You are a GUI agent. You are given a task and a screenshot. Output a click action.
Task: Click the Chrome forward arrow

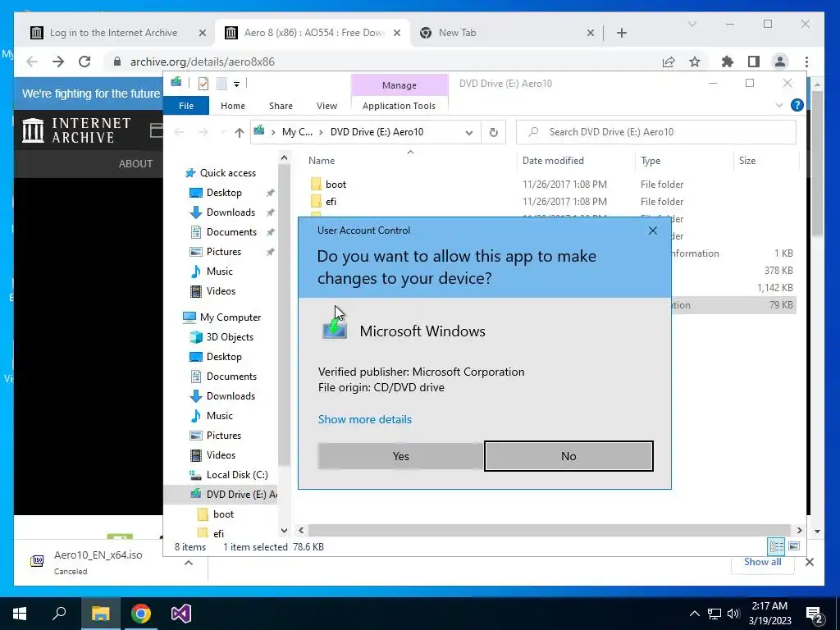coord(58,62)
